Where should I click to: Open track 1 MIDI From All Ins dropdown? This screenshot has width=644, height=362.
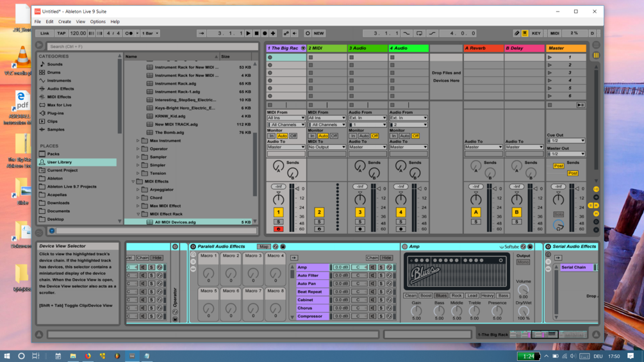[286, 118]
